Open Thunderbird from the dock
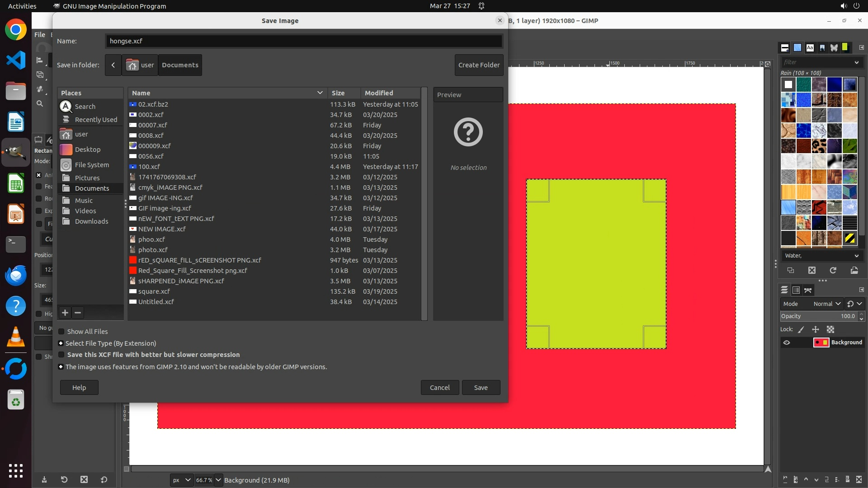 (x=15, y=275)
